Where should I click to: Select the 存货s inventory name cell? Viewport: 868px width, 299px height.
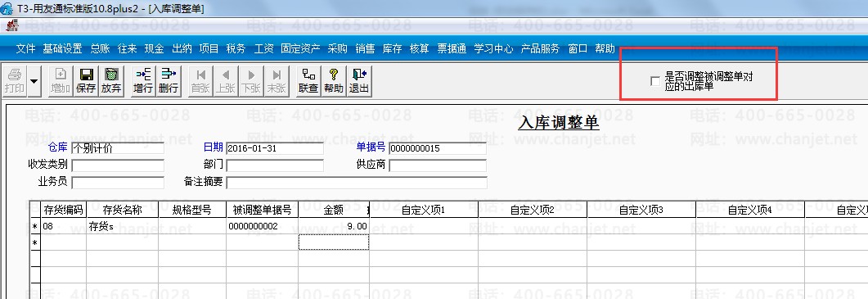[x=123, y=226]
